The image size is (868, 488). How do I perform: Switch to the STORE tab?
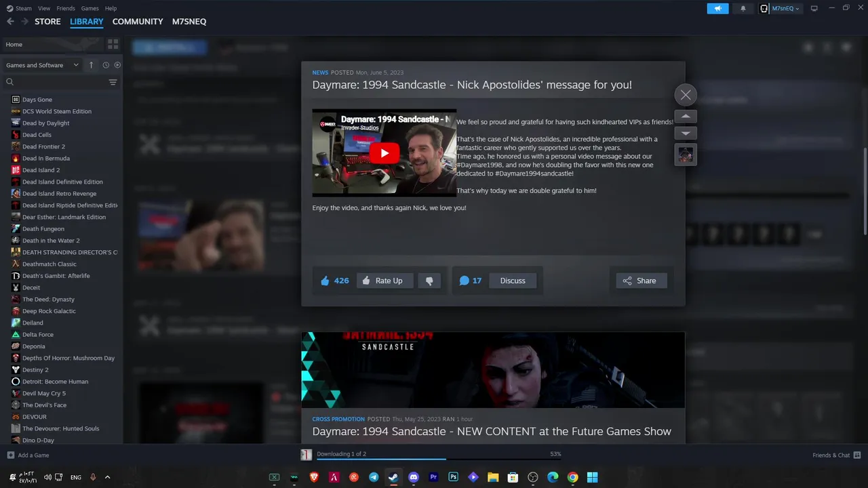pyautogui.click(x=47, y=22)
